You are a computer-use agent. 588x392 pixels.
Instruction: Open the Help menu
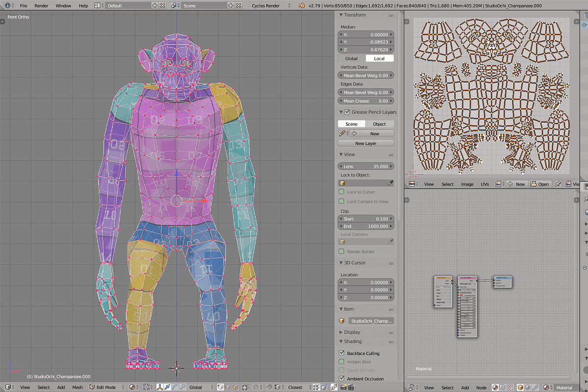pyautogui.click(x=83, y=5)
